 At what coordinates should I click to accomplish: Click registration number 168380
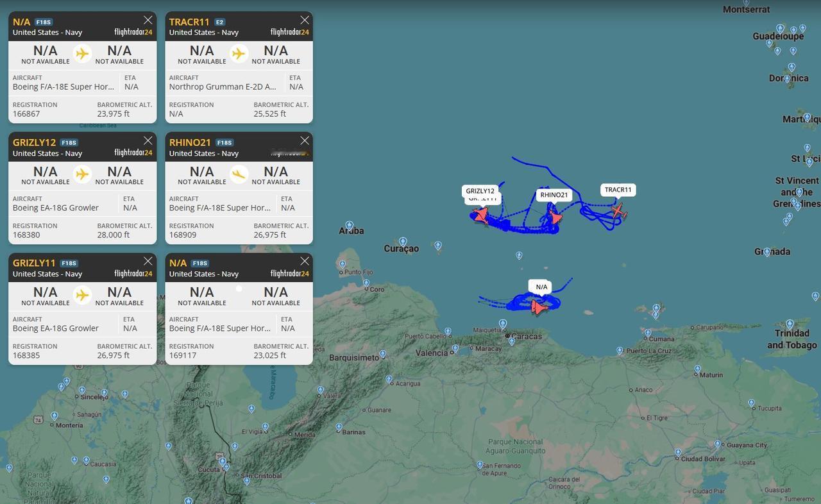pyautogui.click(x=26, y=235)
